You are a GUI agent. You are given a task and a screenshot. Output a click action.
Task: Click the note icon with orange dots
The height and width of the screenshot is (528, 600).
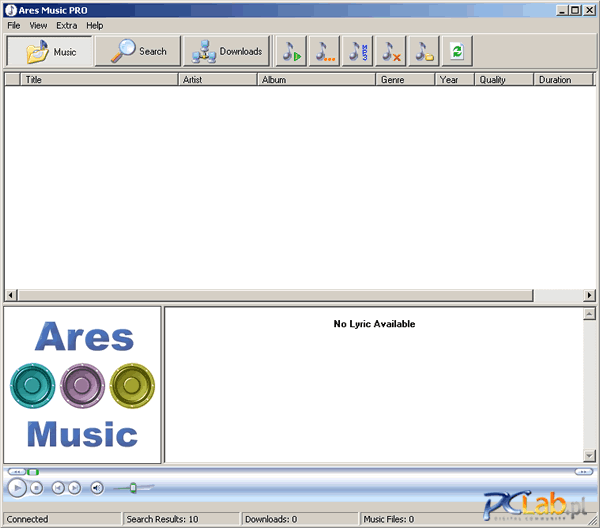point(324,51)
